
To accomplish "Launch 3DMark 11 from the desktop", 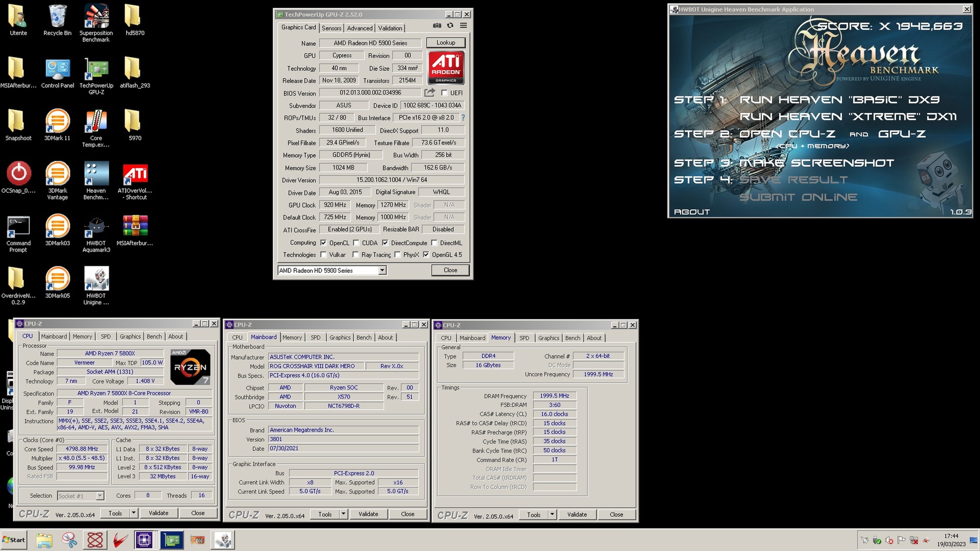I will coord(57,125).
